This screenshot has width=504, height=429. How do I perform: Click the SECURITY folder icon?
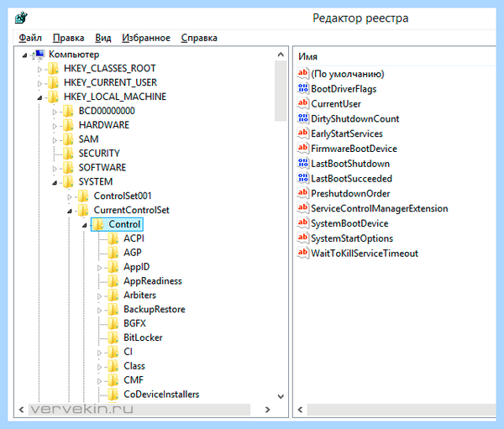[x=68, y=154]
